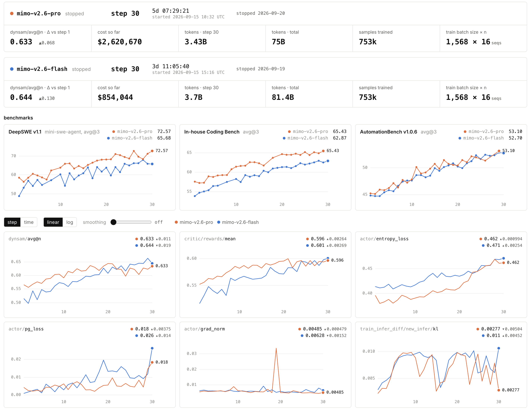Click the 0.471 ▲0.00254 entropy legend value
The height and width of the screenshot is (411, 532).
click(502, 245)
